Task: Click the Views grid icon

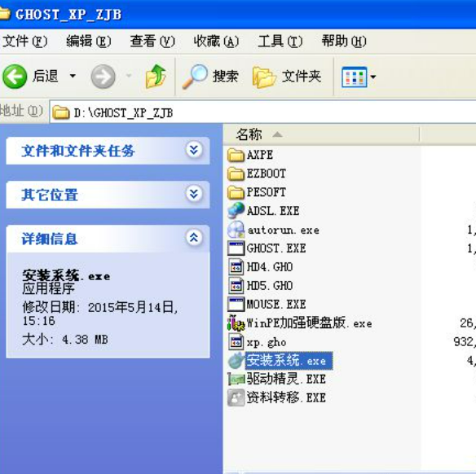Action: pos(354,77)
